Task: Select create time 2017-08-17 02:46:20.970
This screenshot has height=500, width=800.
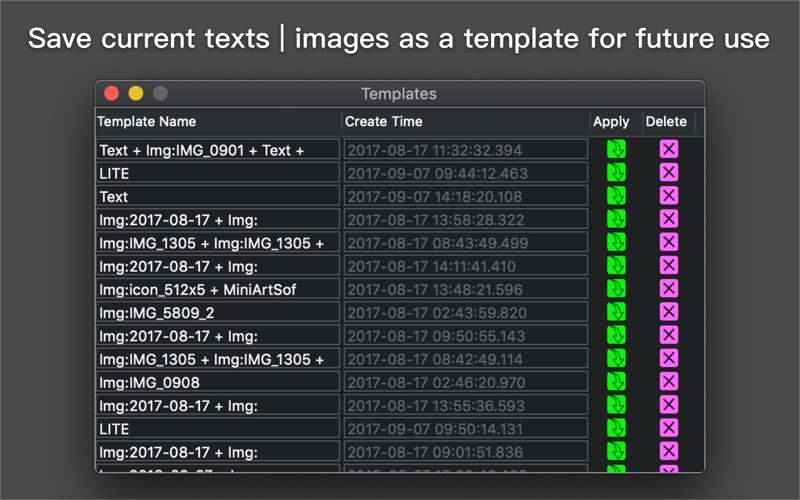Action: click(x=466, y=382)
